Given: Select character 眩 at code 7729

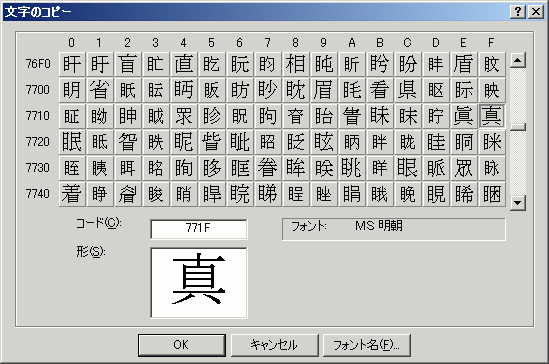Looking at the screenshot, I should tap(324, 142).
